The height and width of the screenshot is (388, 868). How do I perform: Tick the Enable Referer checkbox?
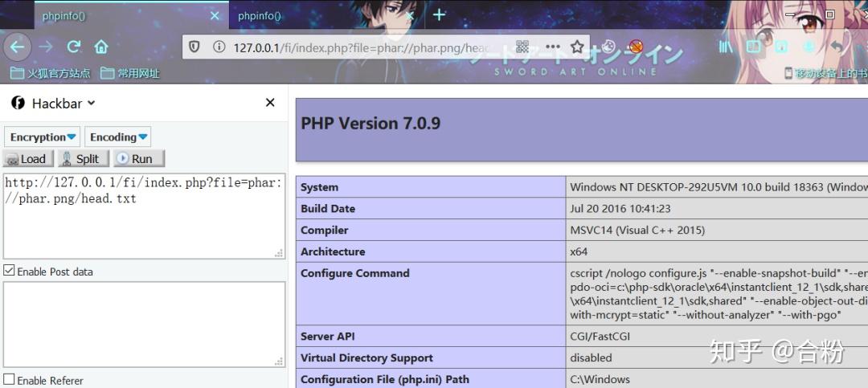click(9, 380)
